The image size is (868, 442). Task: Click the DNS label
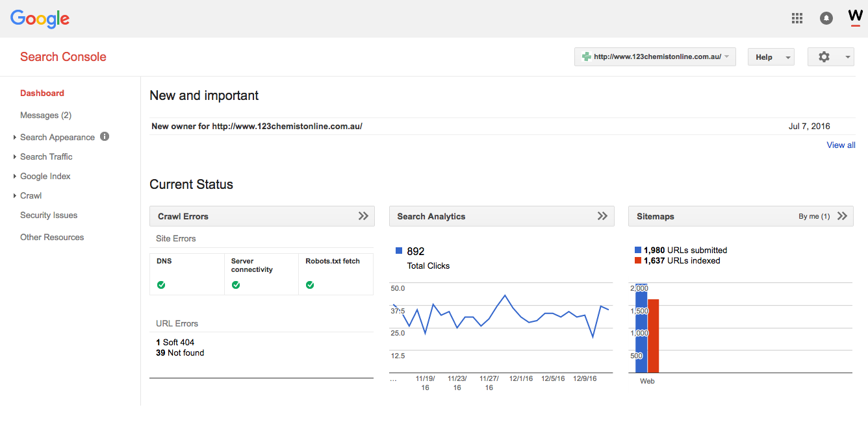[x=164, y=260]
